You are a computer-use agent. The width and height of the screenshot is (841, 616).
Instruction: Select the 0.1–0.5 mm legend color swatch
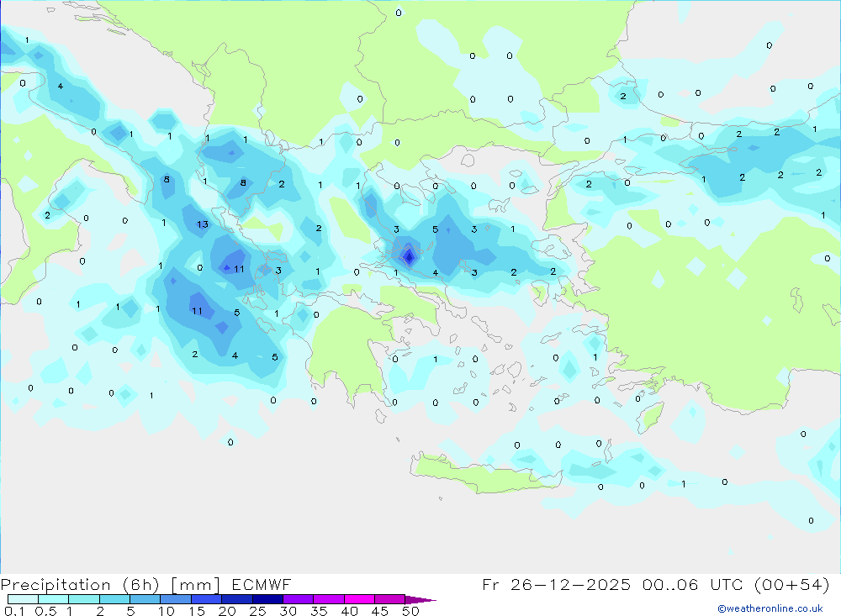click(23, 599)
